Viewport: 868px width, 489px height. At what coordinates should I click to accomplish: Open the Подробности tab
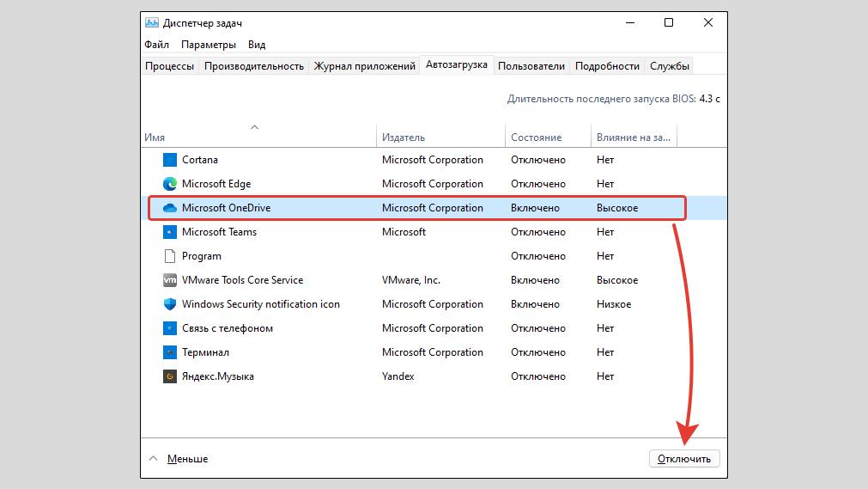tap(607, 66)
